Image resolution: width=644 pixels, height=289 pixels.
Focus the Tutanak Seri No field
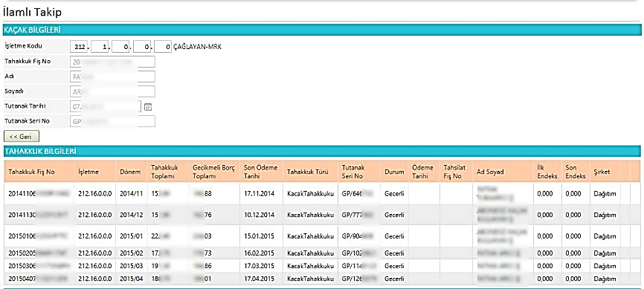[112, 121]
